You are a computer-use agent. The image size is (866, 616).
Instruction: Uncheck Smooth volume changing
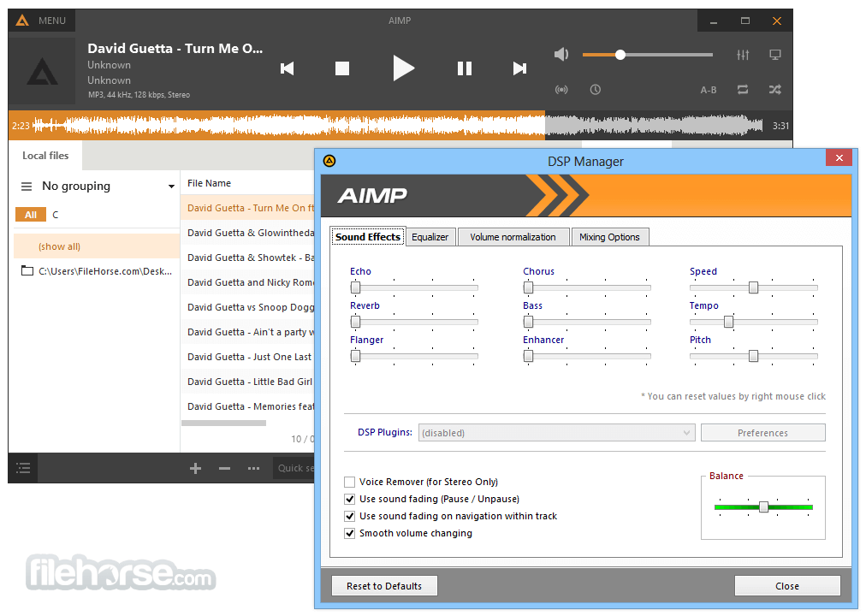pos(350,533)
